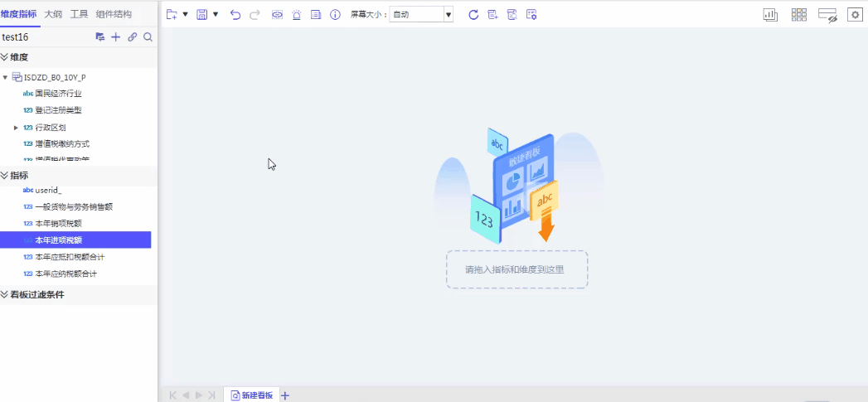The height and width of the screenshot is (402, 868).
Task: Switch to the 大纲 tab
Action: (x=53, y=14)
